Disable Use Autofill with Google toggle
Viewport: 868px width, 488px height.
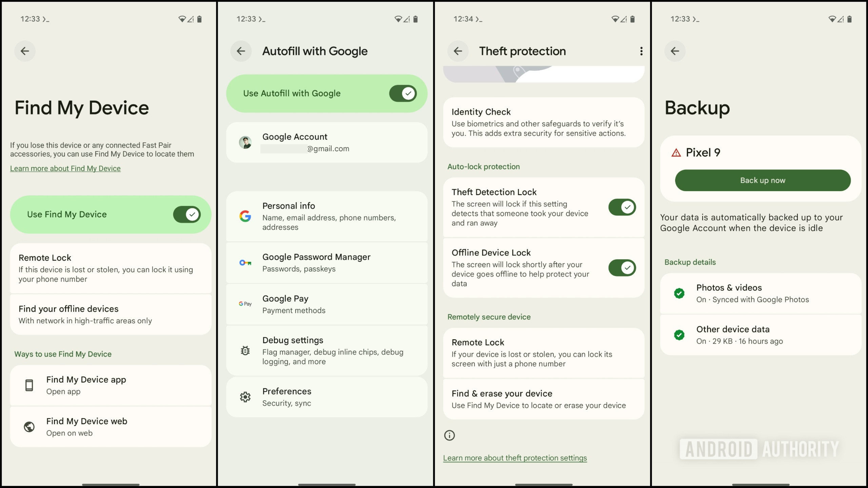coord(403,94)
